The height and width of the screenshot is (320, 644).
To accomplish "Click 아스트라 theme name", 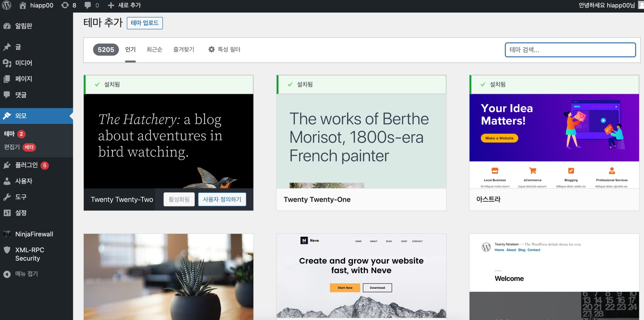I will pyautogui.click(x=488, y=199).
